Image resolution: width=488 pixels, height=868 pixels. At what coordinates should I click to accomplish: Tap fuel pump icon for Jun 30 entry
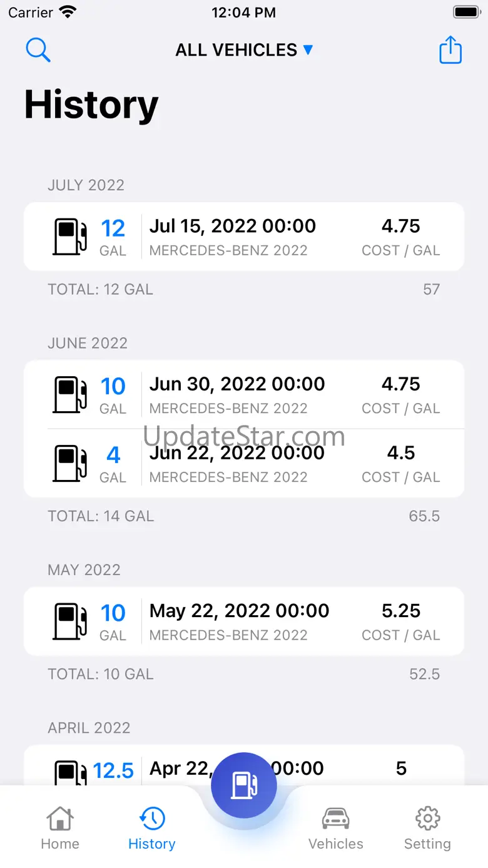click(x=69, y=395)
